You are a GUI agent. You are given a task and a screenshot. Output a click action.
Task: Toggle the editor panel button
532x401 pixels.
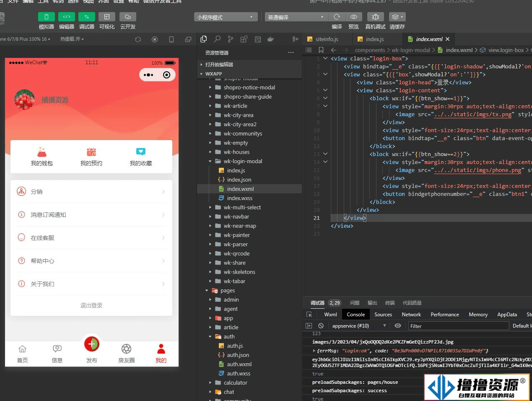[66, 17]
